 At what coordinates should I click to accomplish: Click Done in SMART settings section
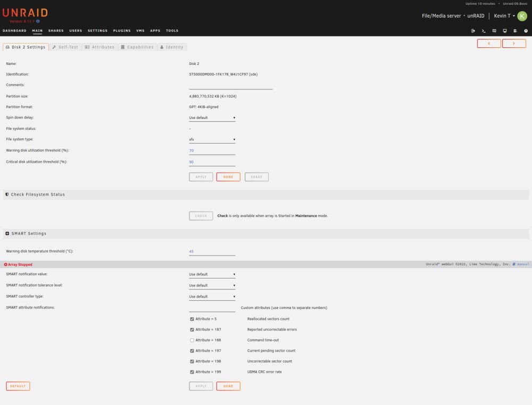(x=228, y=386)
